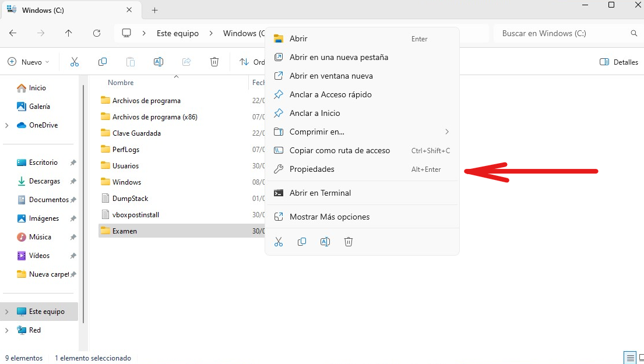This screenshot has width=644, height=364.
Task: Click Mostrar Más opciones
Action: click(x=329, y=217)
